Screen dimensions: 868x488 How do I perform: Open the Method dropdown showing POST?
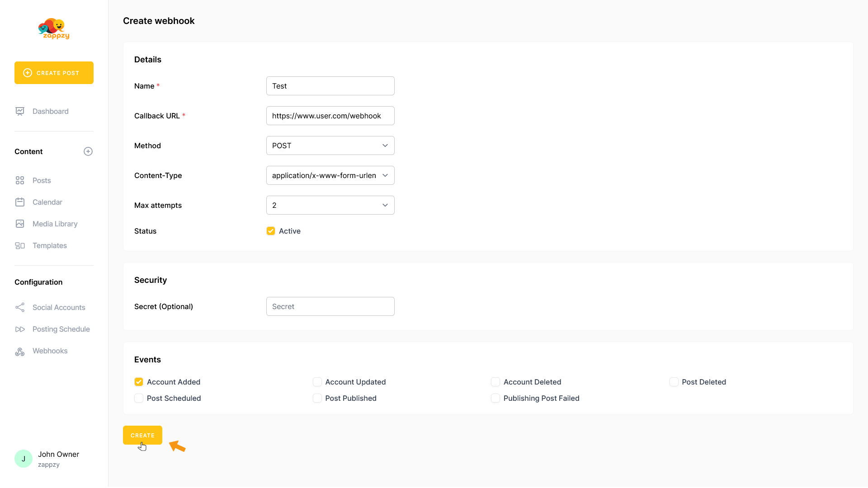tap(330, 145)
